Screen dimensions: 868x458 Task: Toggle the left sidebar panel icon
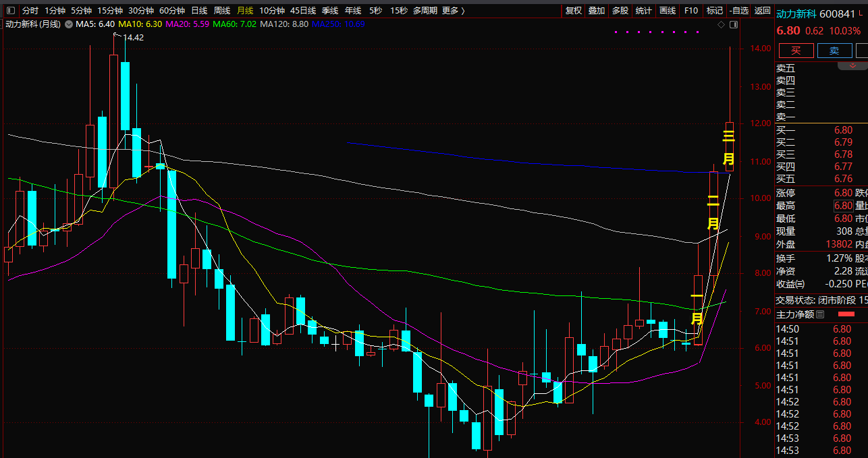pyautogui.click(x=10, y=11)
